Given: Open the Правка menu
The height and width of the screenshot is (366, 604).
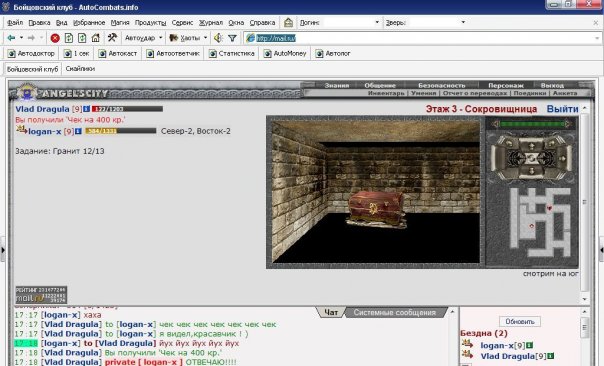Looking at the screenshot, I should [x=39, y=23].
